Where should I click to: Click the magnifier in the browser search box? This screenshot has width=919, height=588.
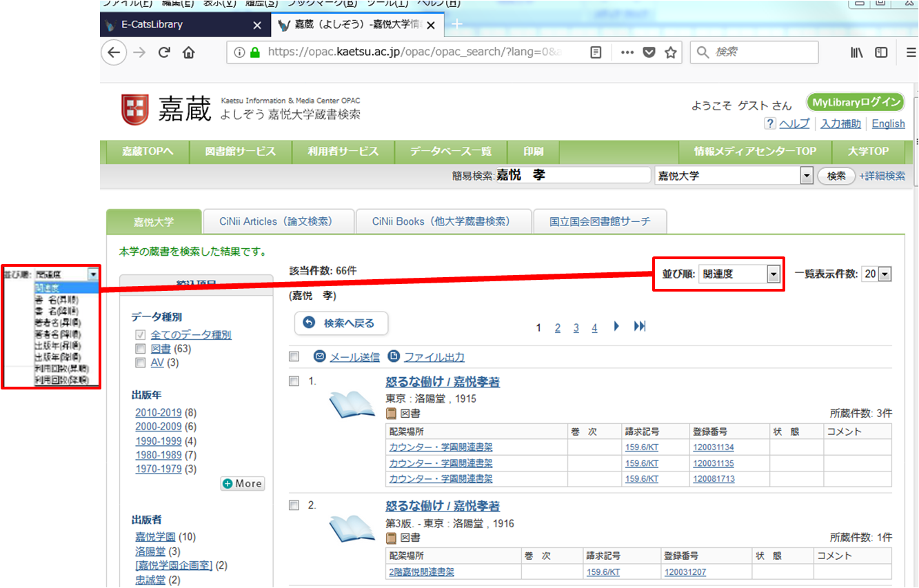point(703,52)
